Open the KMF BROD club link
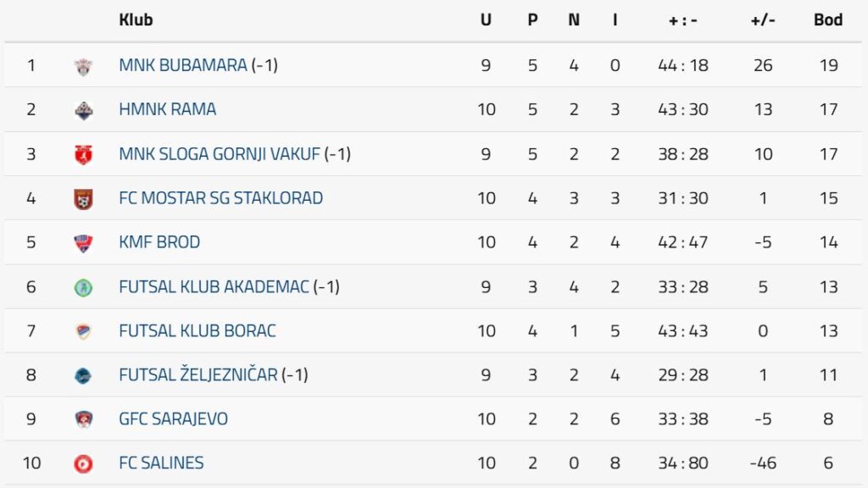This screenshot has height=488, width=868. (x=159, y=242)
